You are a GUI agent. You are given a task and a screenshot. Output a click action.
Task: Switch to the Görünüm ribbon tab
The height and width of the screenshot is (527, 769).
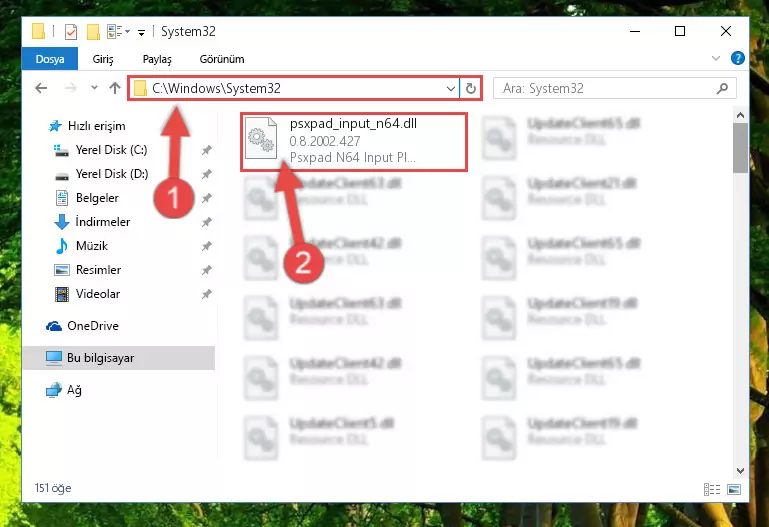click(222, 59)
